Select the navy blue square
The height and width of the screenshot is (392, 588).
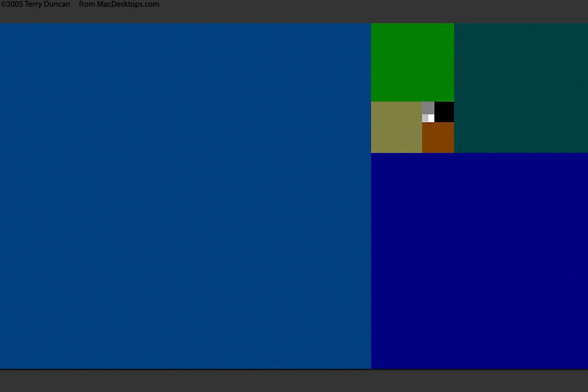click(479, 260)
